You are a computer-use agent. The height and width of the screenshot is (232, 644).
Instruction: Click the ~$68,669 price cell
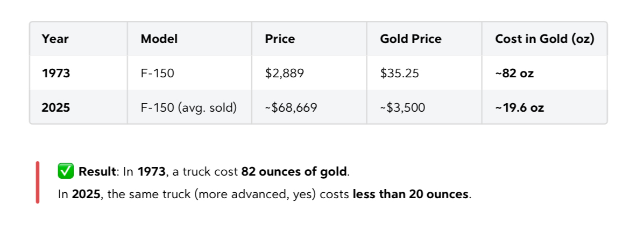291,107
